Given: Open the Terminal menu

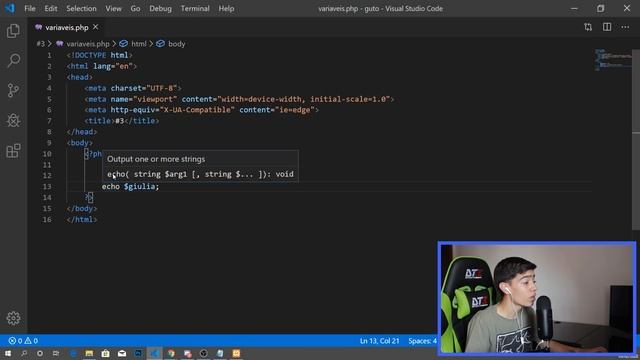Looking at the screenshot, I should coord(195,9).
